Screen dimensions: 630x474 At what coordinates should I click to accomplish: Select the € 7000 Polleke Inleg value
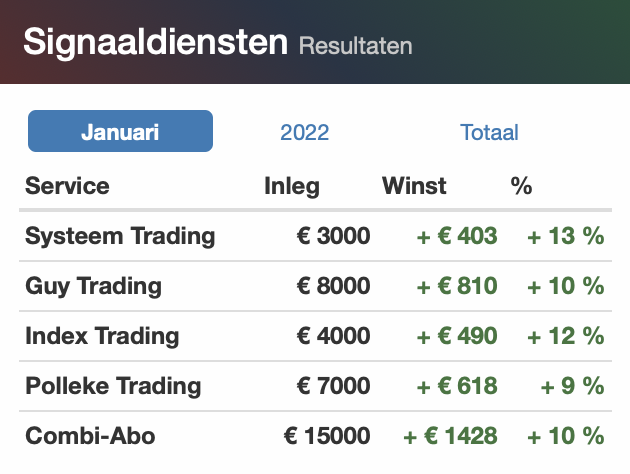click(x=333, y=386)
